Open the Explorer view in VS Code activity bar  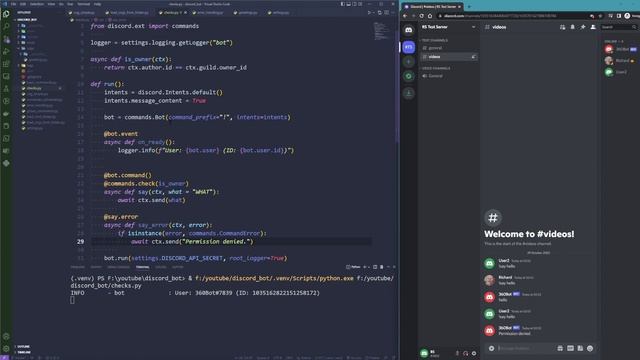tap(6, 14)
